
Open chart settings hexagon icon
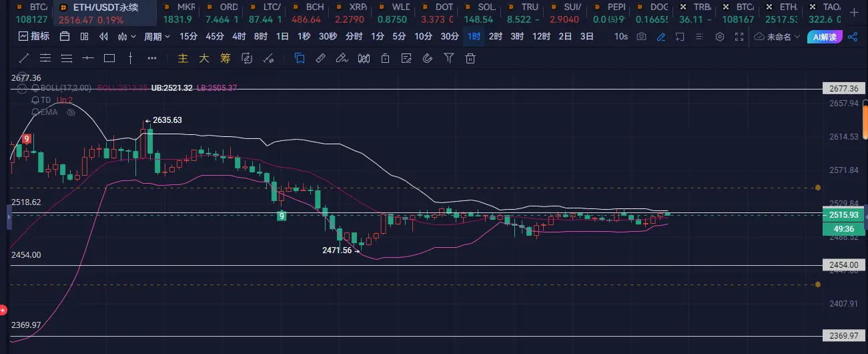720,37
